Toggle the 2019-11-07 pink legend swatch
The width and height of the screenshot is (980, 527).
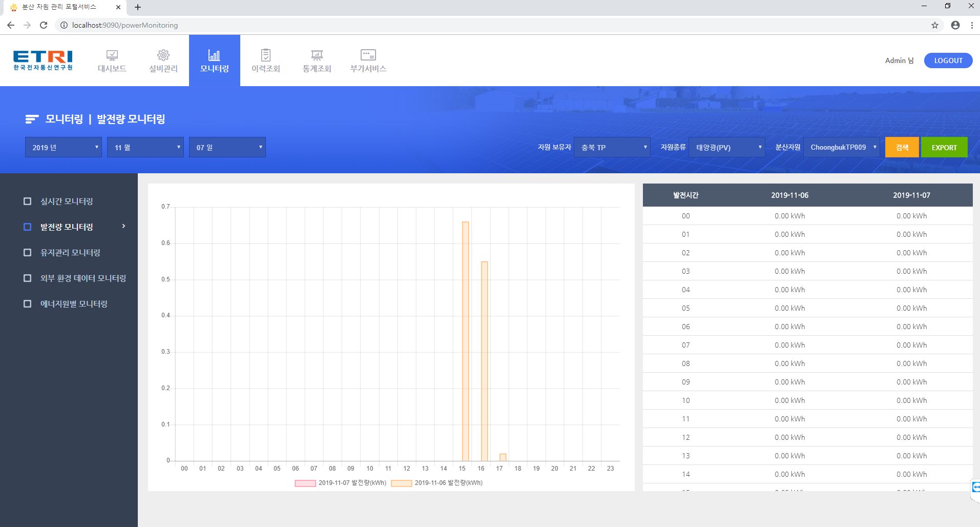pyautogui.click(x=305, y=483)
